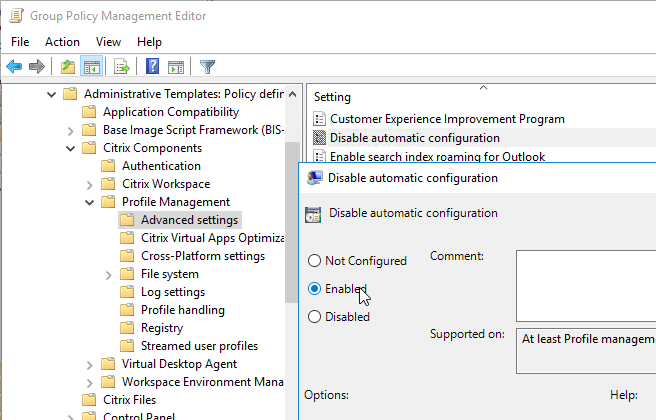The height and width of the screenshot is (420, 656).
Task: Click the Customer Experience Improvement Program setting icon
Action: coord(320,119)
